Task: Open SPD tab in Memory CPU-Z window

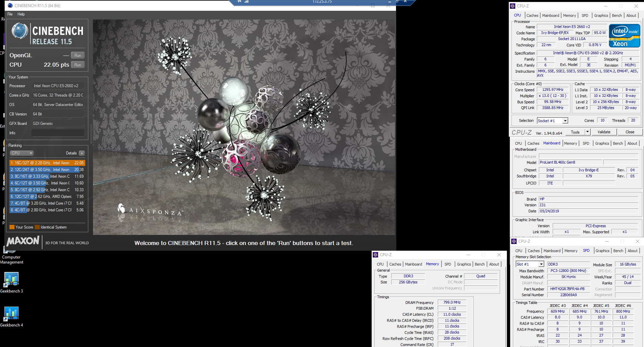Action: [x=448, y=264]
